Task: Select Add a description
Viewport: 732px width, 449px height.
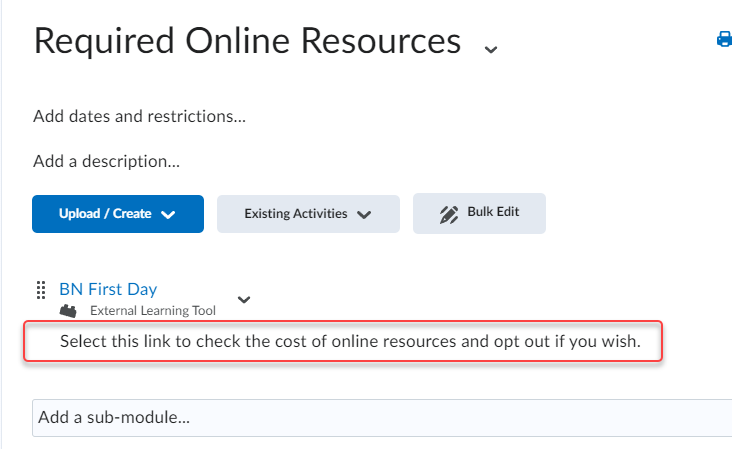Action: click(x=106, y=160)
